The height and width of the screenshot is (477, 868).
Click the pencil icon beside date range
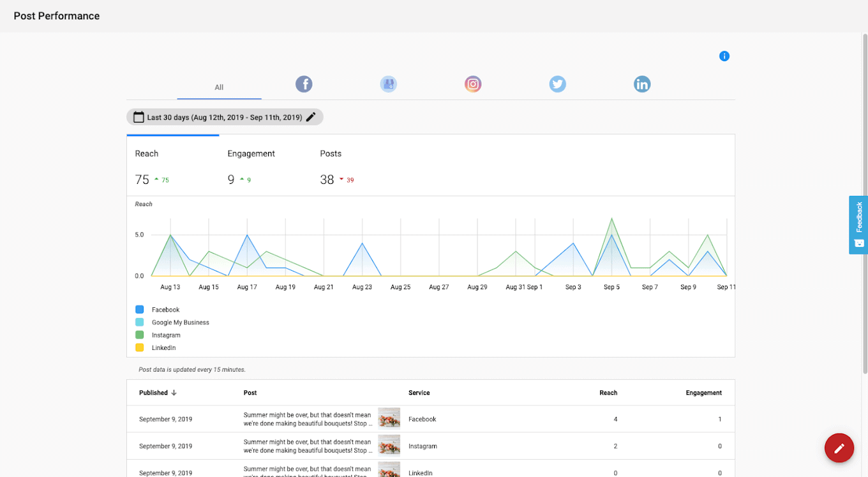coord(311,117)
